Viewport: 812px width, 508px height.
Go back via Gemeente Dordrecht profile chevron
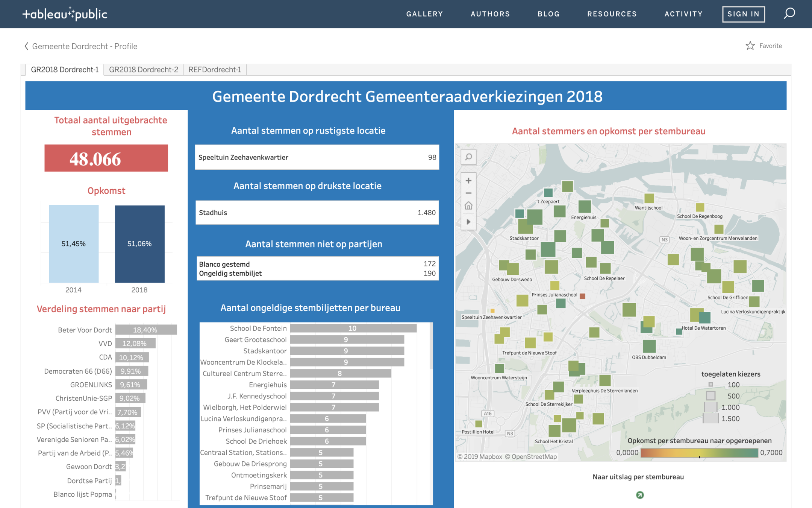pyautogui.click(x=26, y=46)
